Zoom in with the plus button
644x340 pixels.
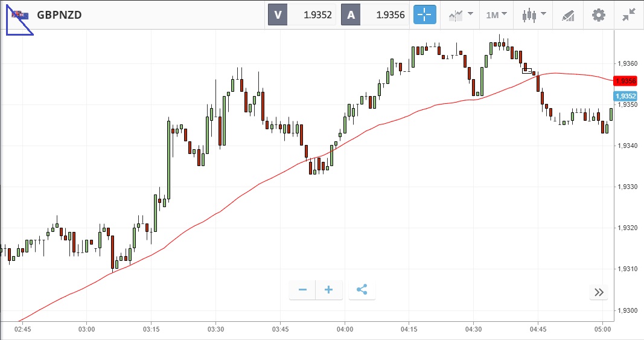(329, 290)
